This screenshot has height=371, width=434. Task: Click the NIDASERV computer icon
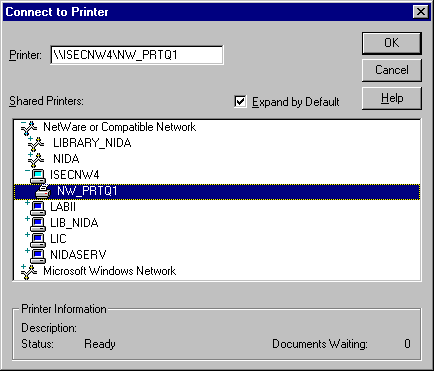coord(38,256)
